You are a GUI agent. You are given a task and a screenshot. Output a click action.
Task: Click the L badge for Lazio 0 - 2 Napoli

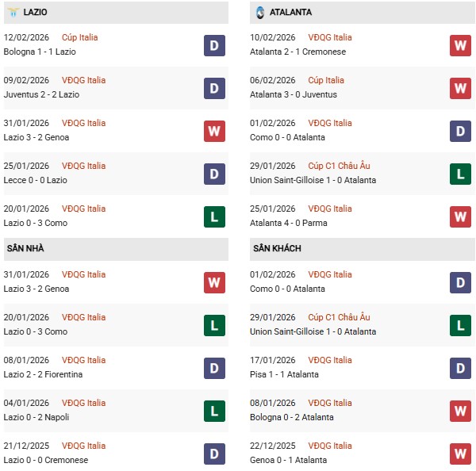[214, 411]
